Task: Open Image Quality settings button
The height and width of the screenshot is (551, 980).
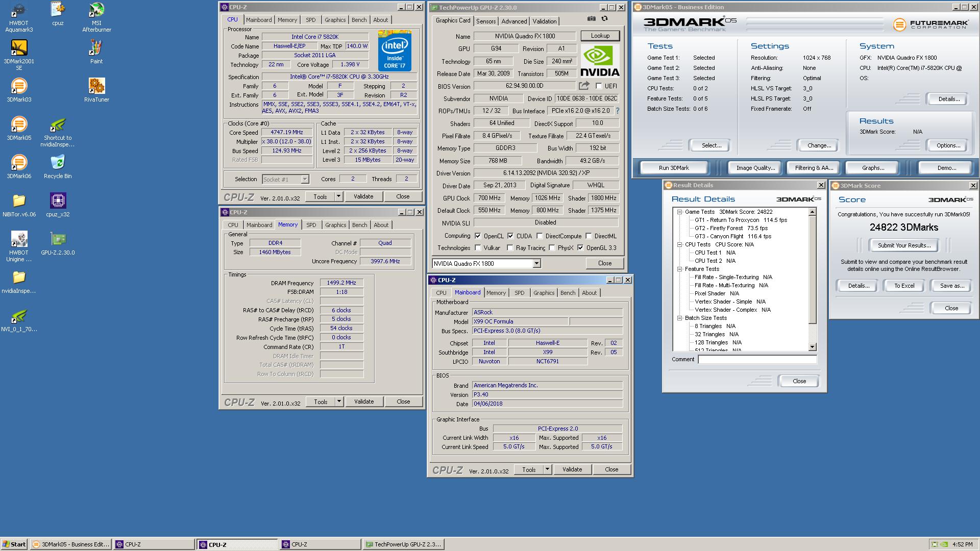Action: point(755,168)
